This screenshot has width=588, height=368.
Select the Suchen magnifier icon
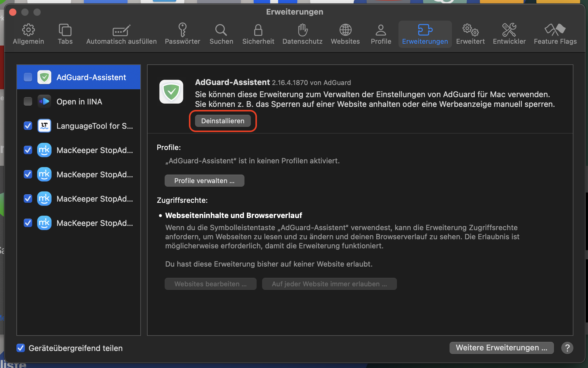coord(221,30)
